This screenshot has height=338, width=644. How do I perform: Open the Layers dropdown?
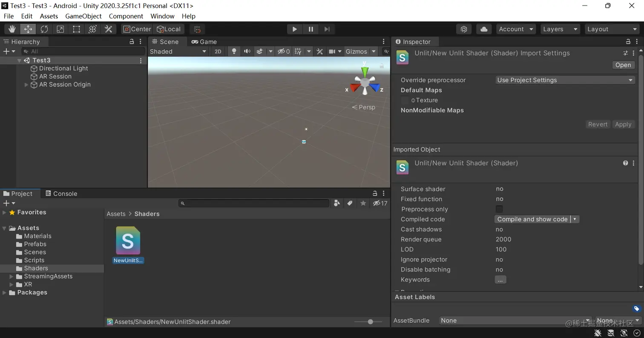tap(560, 29)
